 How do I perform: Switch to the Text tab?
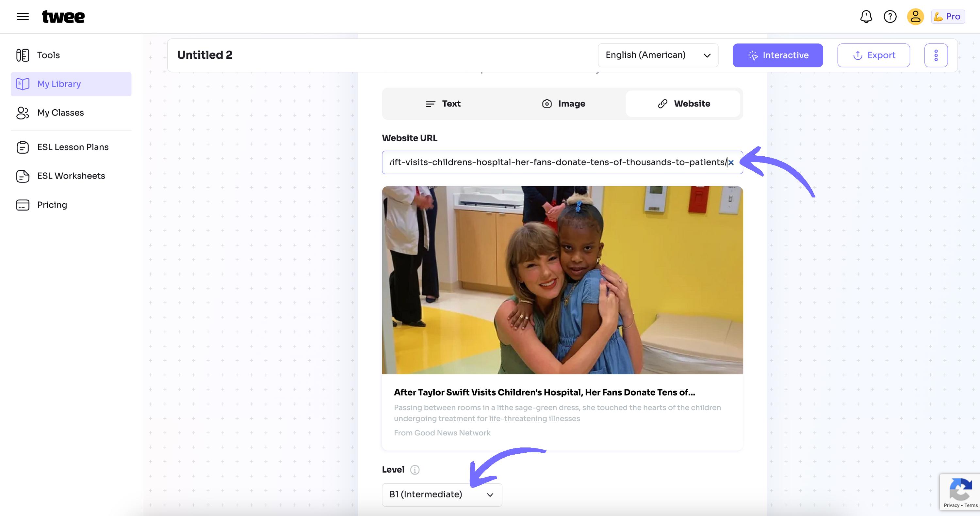(443, 104)
